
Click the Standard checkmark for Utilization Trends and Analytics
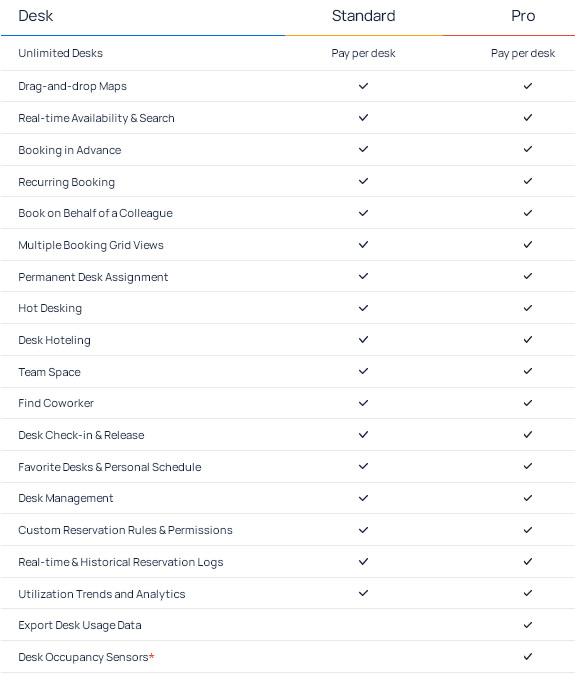click(x=363, y=593)
